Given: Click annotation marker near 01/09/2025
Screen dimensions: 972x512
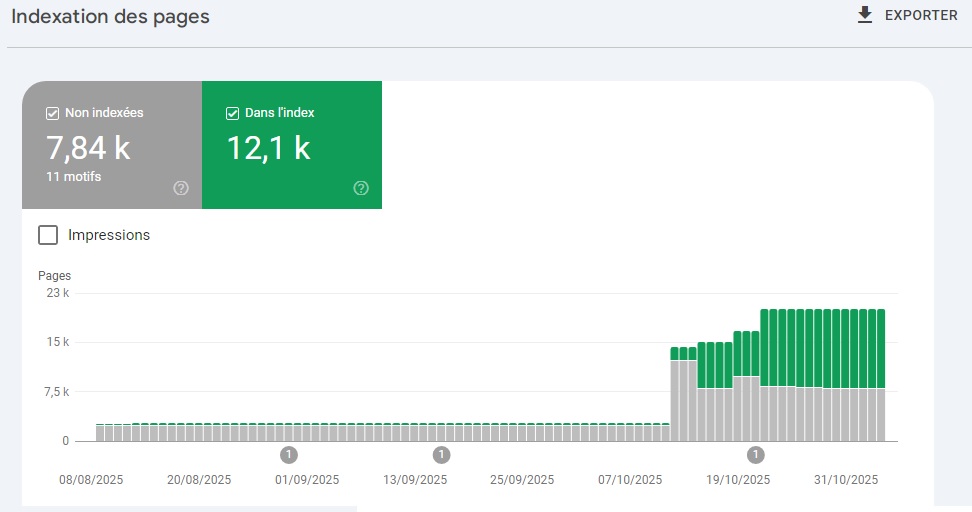Looking at the screenshot, I should pyautogui.click(x=289, y=455).
